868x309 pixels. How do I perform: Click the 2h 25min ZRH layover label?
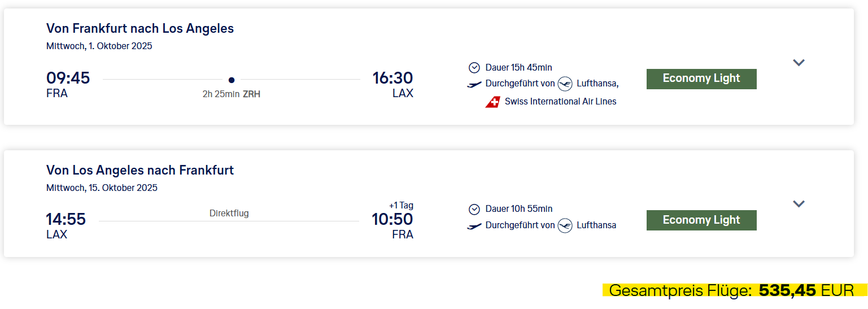point(232,94)
